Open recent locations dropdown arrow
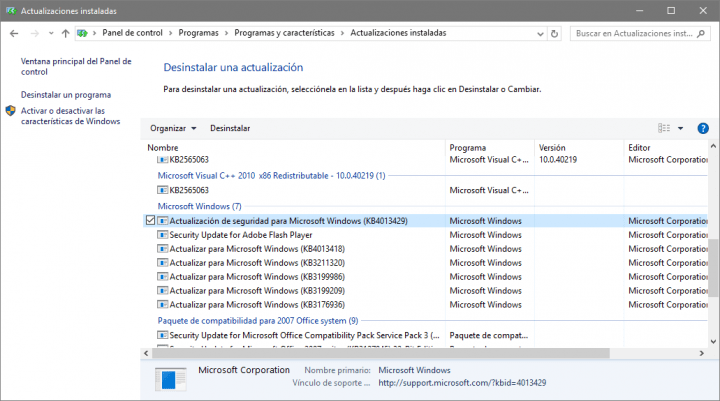 tap(51, 33)
